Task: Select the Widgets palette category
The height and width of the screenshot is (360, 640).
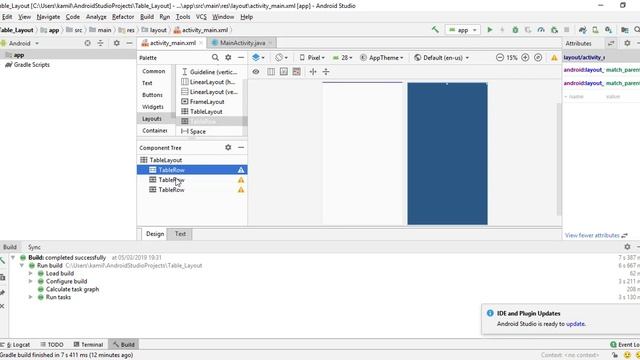Action: [153, 107]
